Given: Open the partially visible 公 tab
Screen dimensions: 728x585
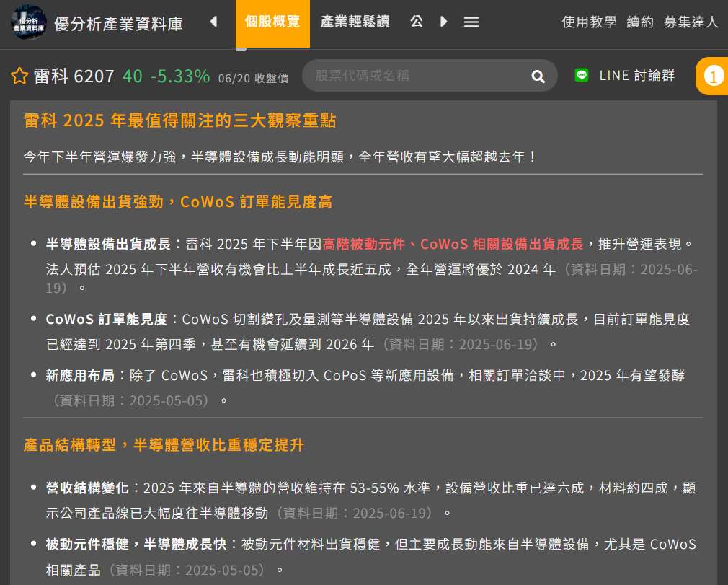Looking at the screenshot, I should [417, 22].
